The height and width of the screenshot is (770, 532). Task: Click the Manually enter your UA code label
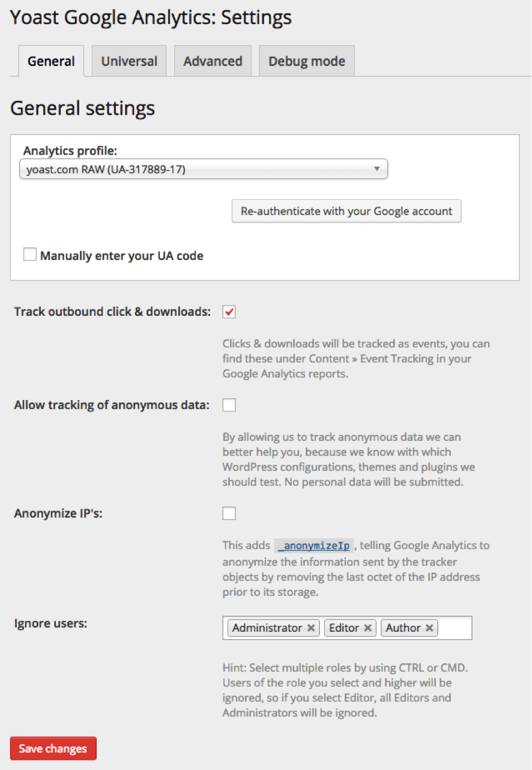pyautogui.click(x=122, y=256)
